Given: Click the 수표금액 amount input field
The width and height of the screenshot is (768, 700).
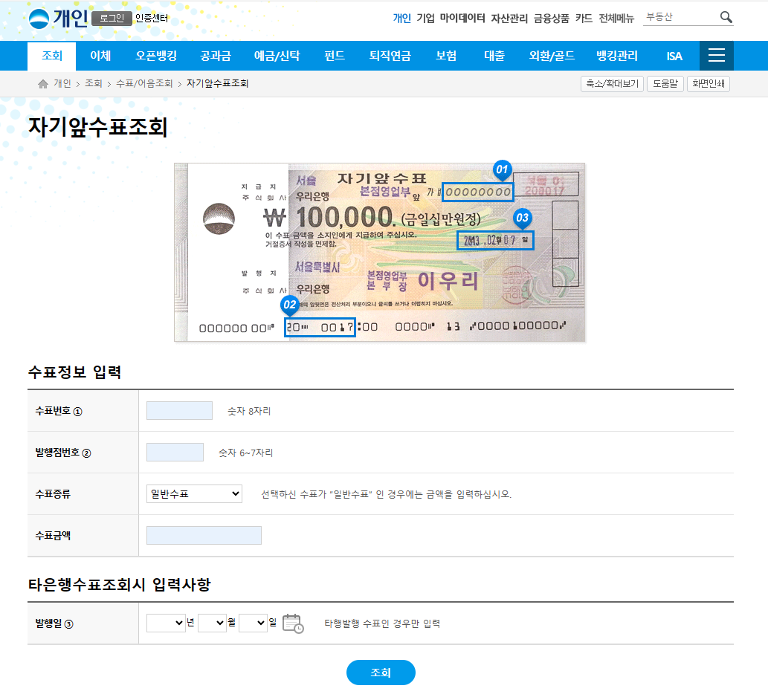Looking at the screenshot, I should [204, 535].
